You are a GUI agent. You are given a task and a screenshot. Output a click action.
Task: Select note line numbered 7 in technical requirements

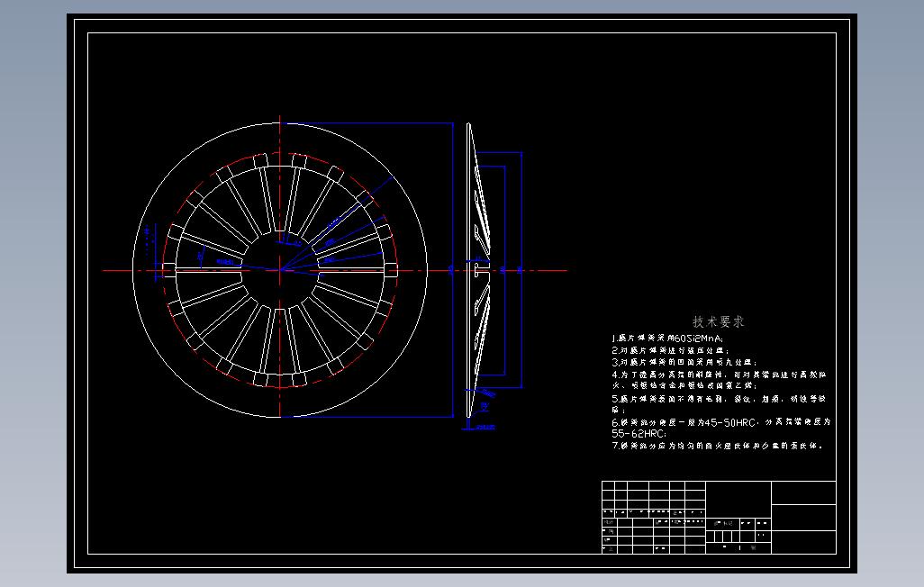tap(717, 447)
